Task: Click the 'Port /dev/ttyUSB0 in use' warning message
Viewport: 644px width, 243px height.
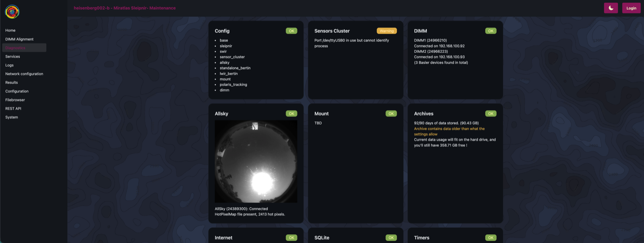Action: point(352,43)
